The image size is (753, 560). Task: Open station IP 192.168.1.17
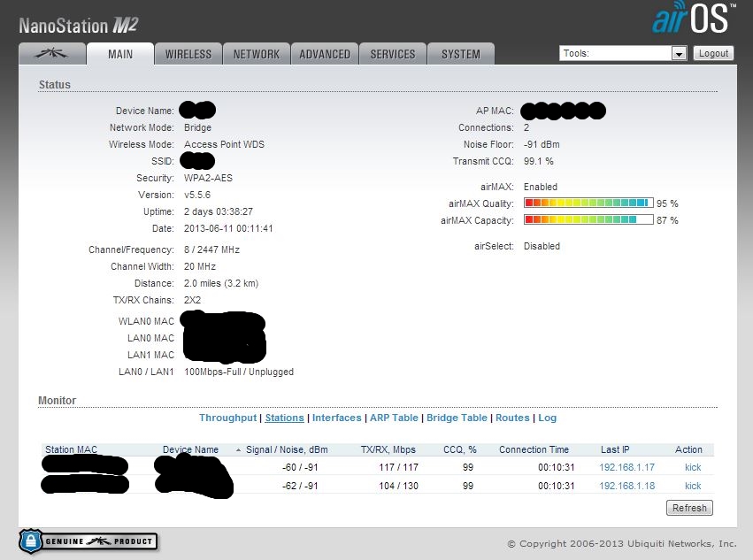(x=626, y=467)
